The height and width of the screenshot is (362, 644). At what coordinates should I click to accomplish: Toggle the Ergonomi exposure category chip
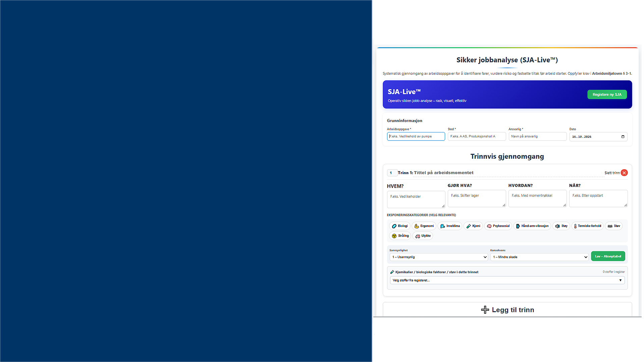tap(424, 226)
